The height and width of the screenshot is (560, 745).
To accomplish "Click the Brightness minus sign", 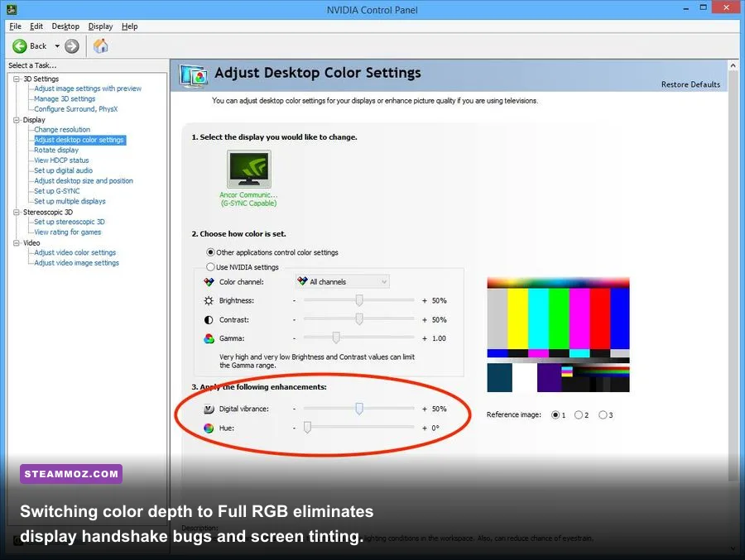I will coord(294,300).
